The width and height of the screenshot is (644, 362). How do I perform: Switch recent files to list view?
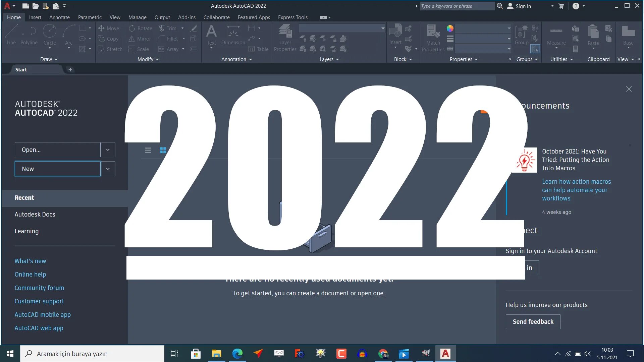pos(148,150)
